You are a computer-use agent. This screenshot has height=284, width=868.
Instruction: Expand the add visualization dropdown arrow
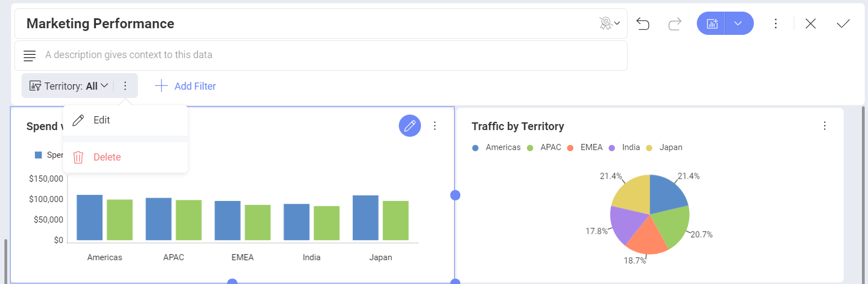739,23
